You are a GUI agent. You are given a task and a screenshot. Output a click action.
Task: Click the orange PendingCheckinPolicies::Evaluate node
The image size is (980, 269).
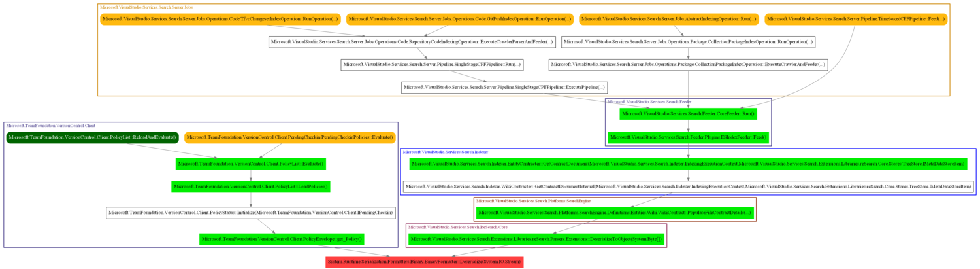point(290,137)
